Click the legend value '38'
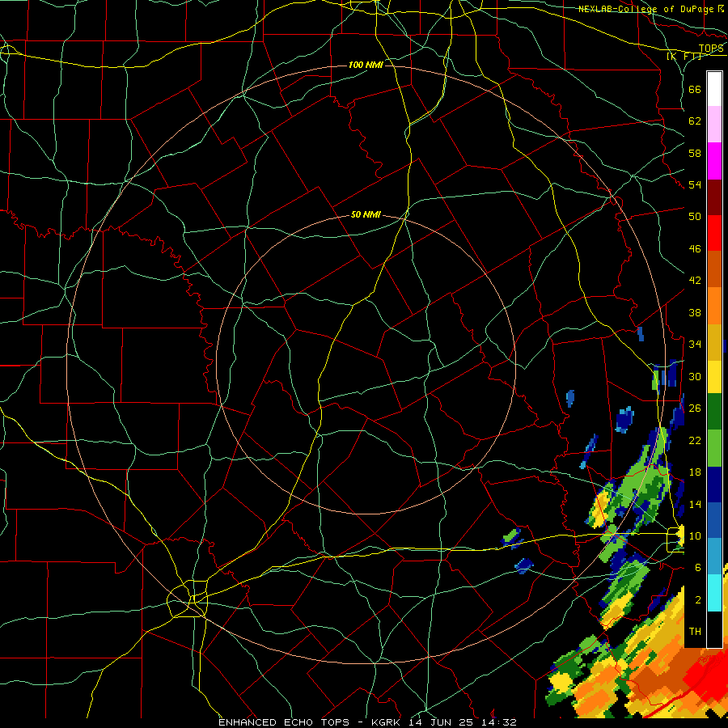This screenshot has width=728, height=728. click(695, 312)
